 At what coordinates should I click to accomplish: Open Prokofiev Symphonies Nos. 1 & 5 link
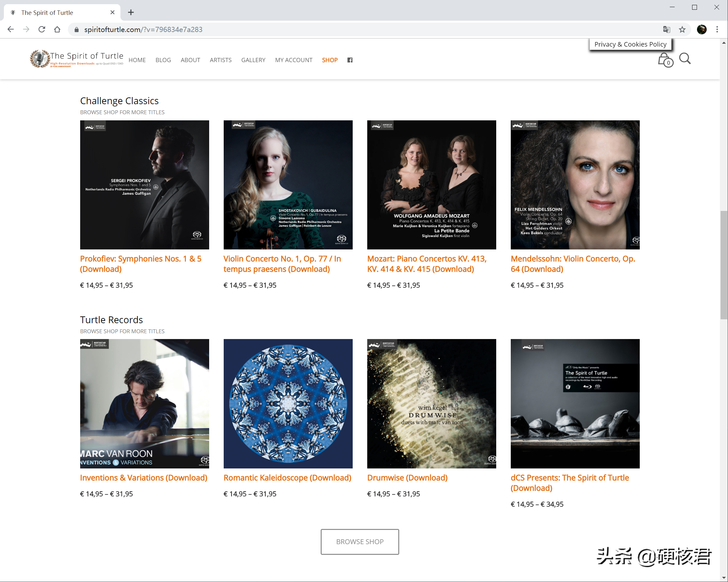[141, 264]
